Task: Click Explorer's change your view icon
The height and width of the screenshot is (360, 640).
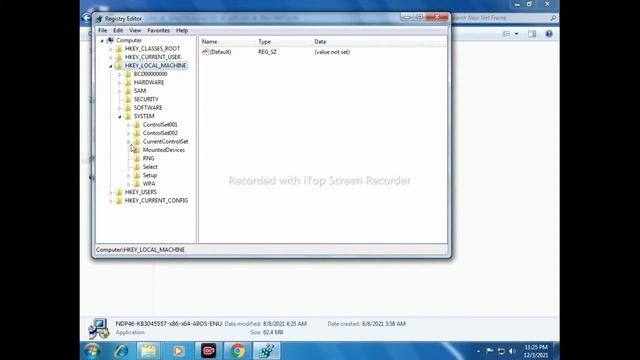Action: click(507, 34)
